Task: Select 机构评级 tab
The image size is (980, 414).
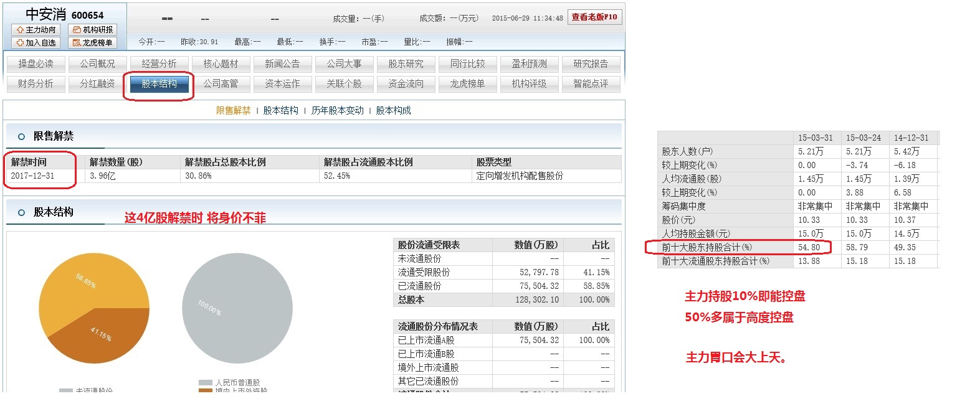Action: (x=529, y=83)
